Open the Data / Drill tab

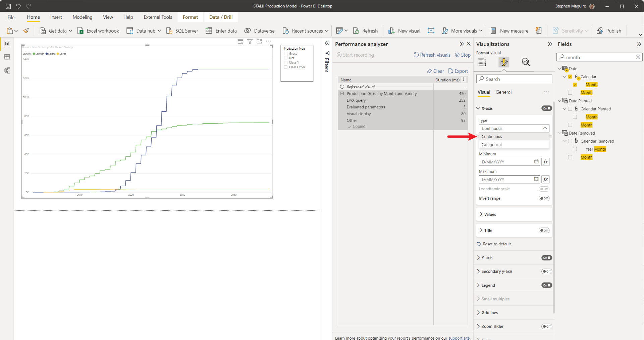click(221, 17)
